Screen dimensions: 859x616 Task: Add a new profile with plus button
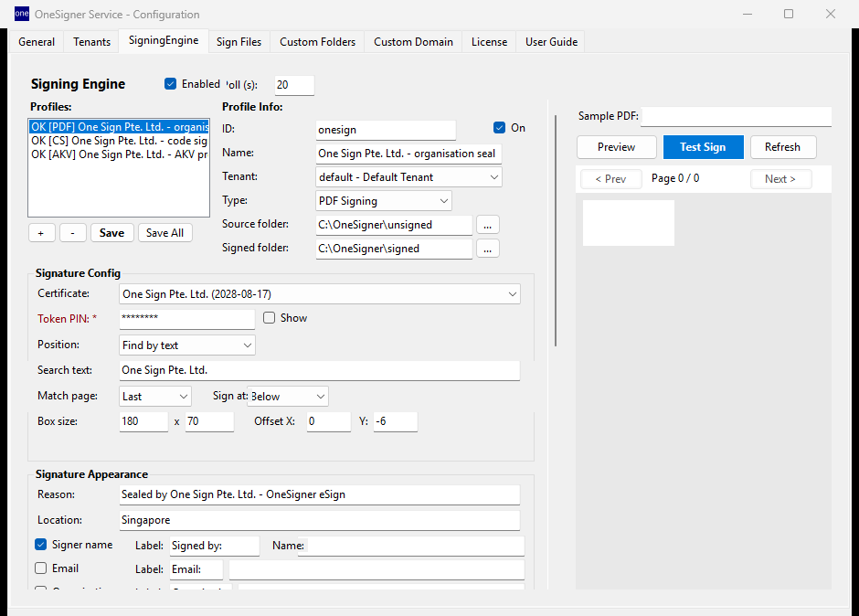(x=42, y=233)
